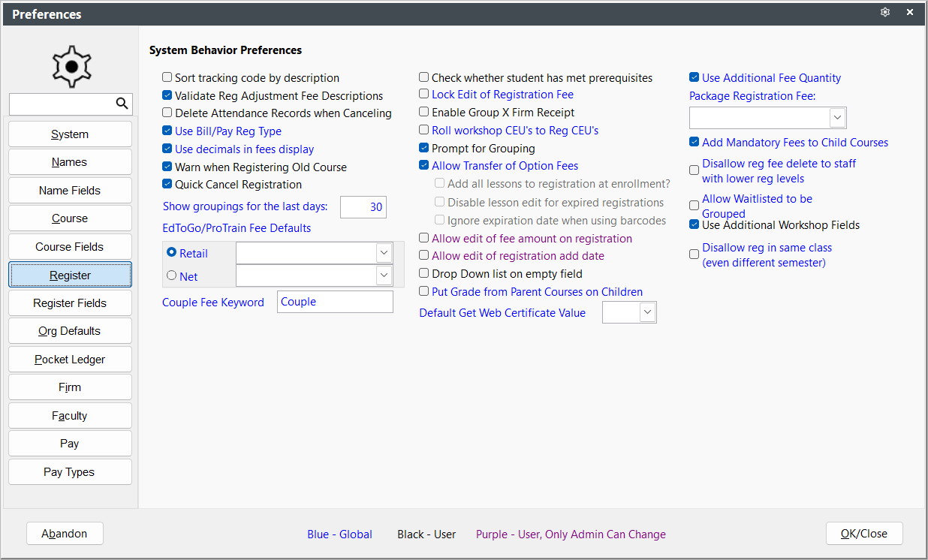Screen dimensions: 928x560
Task: Enable Sort tracking code by description
Action: (167, 77)
